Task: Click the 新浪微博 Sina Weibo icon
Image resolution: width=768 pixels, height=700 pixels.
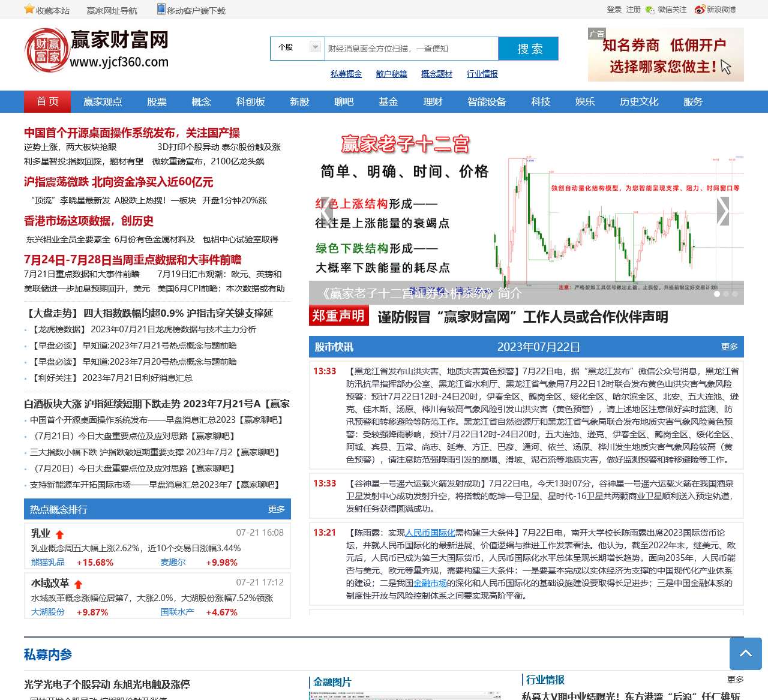Action: point(697,10)
